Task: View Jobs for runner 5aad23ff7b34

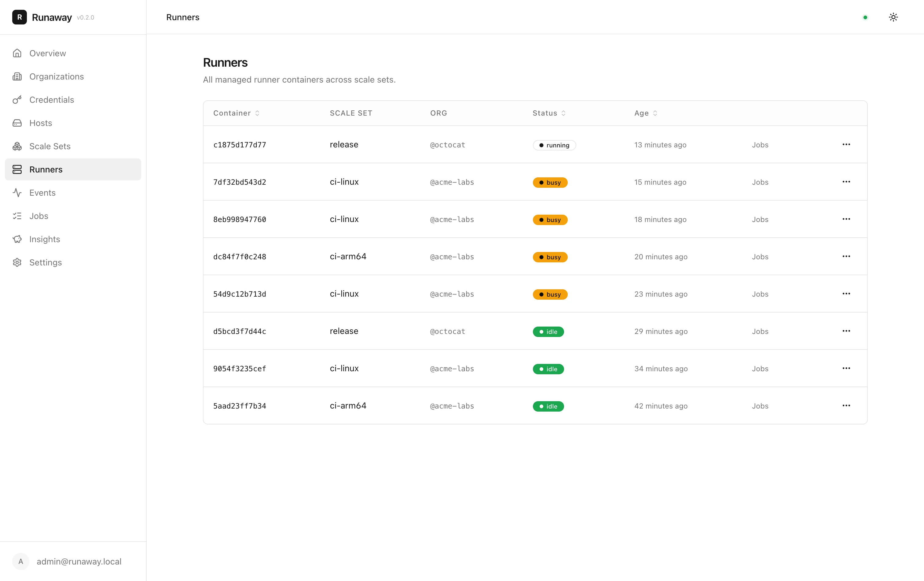Action: tap(760, 406)
